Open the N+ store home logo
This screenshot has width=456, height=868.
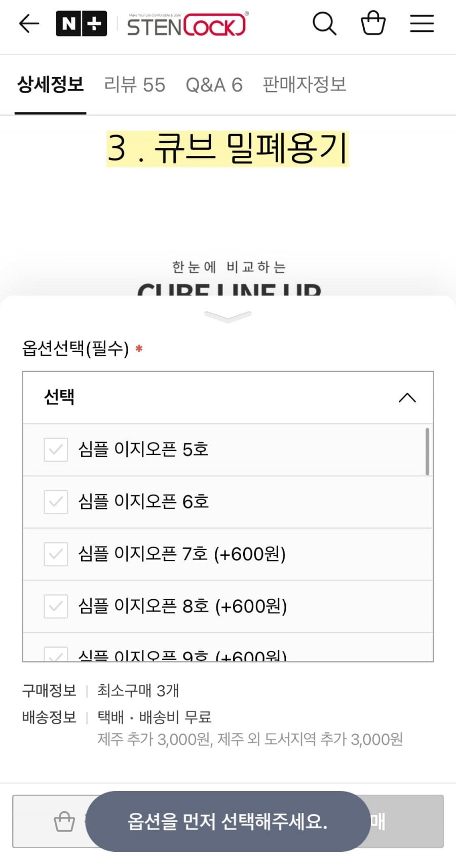click(81, 24)
